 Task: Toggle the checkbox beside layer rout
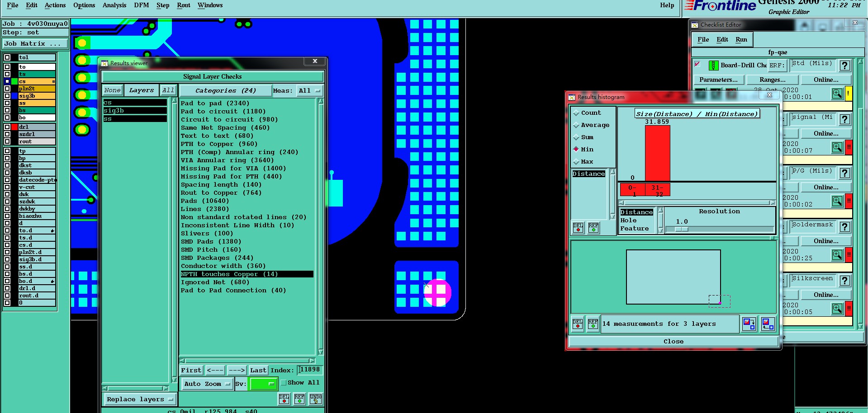click(x=7, y=141)
